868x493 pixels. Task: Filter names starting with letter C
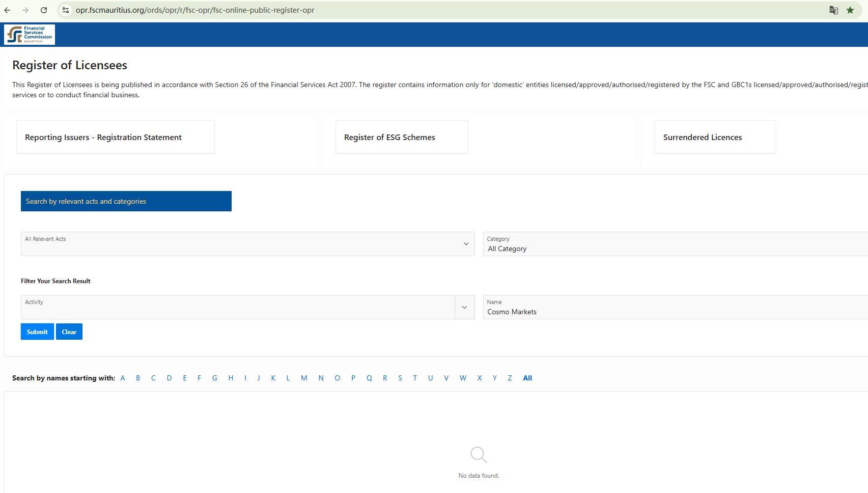[153, 378]
